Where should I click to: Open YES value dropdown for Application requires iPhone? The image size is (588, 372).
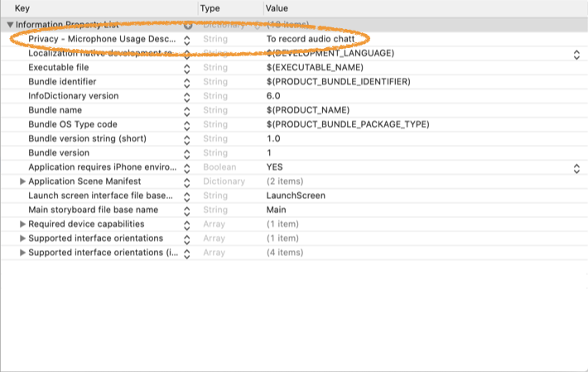[x=576, y=167]
